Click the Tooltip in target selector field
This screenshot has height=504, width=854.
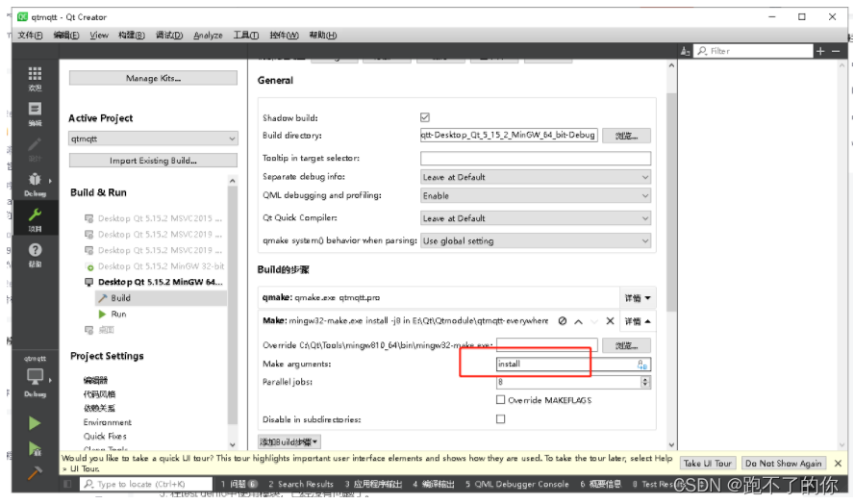pyautogui.click(x=536, y=158)
